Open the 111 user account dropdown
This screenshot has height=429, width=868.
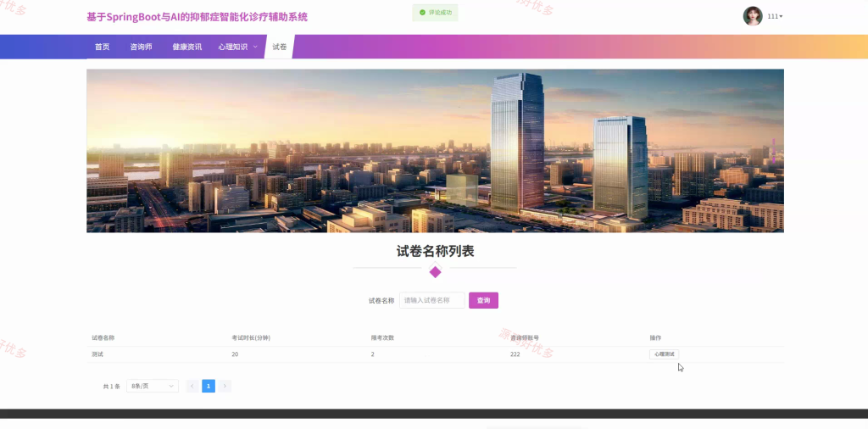(x=775, y=17)
